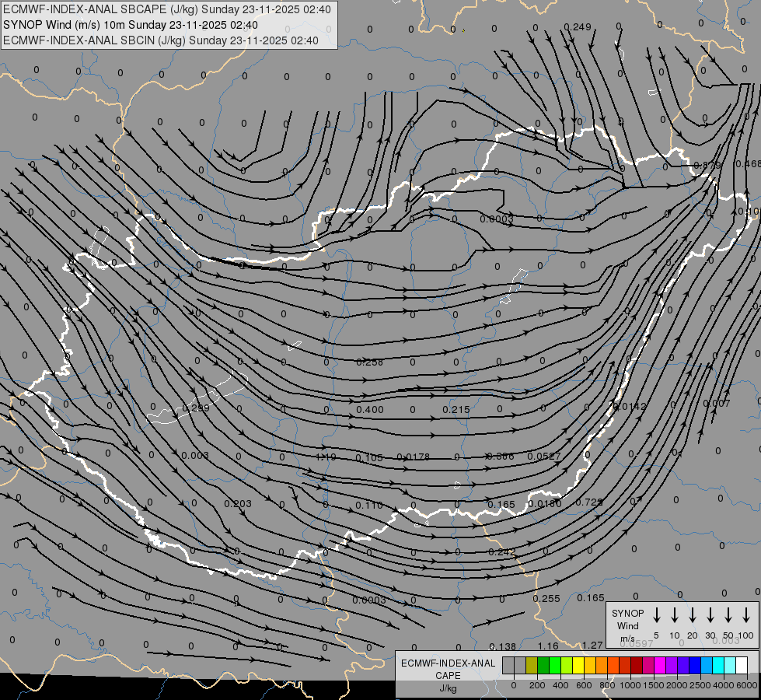Viewport: 761px width, 700px height.
Task: Click the map value 0.299
Action: pyautogui.click(x=196, y=408)
